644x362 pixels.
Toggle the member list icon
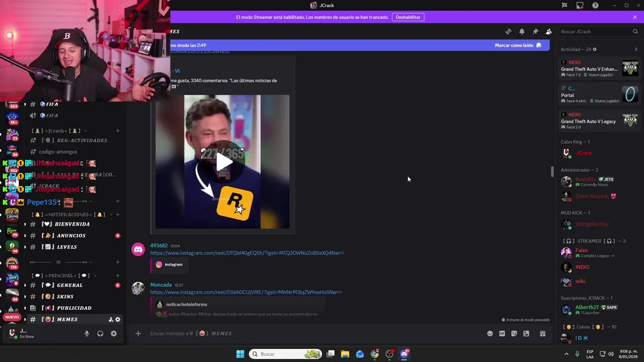pos(549,31)
